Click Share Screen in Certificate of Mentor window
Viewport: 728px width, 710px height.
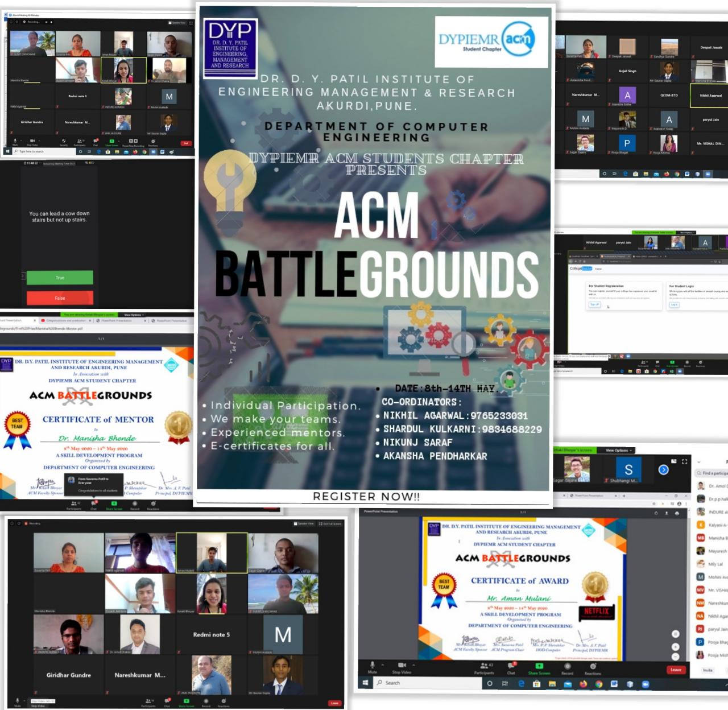114,505
